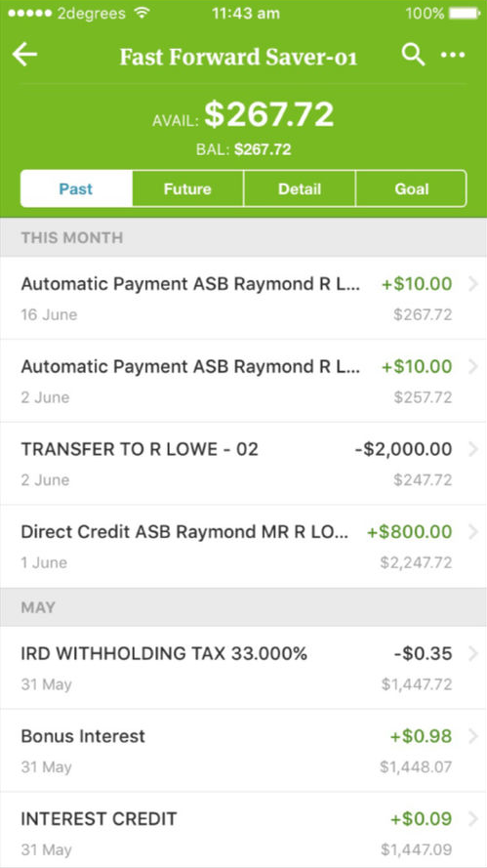The width and height of the screenshot is (487, 868).
Task: Expand chevron for 2 June +$10.00 payment
Action: pos(472,366)
